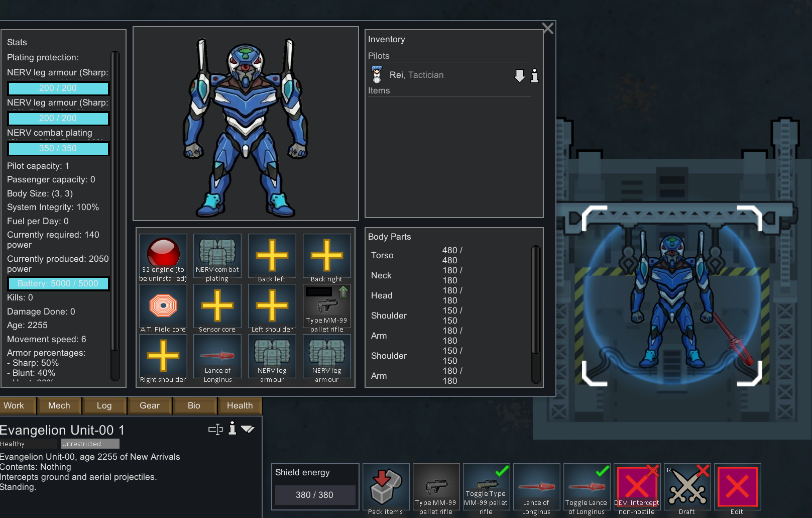Select equipped Type MM-99 pallet rifle slot
Image resolution: width=812 pixels, height=518 pixels.
tap(327, 308)
